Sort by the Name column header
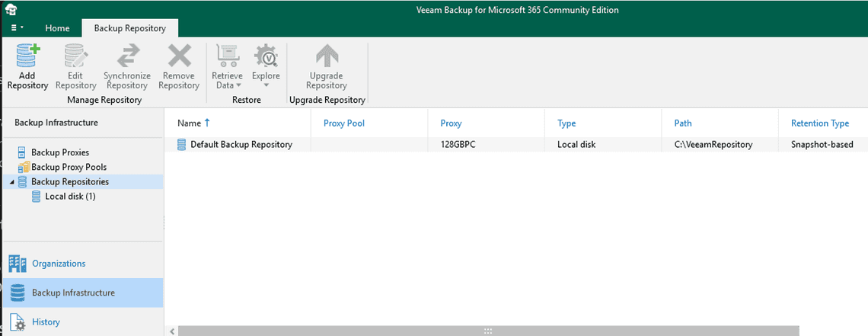868x336 pixels. pos(190,123)
